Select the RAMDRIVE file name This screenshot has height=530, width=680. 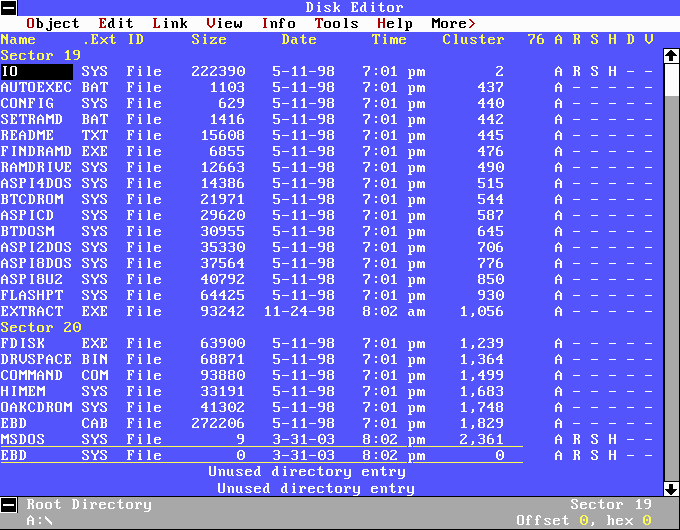36,167
